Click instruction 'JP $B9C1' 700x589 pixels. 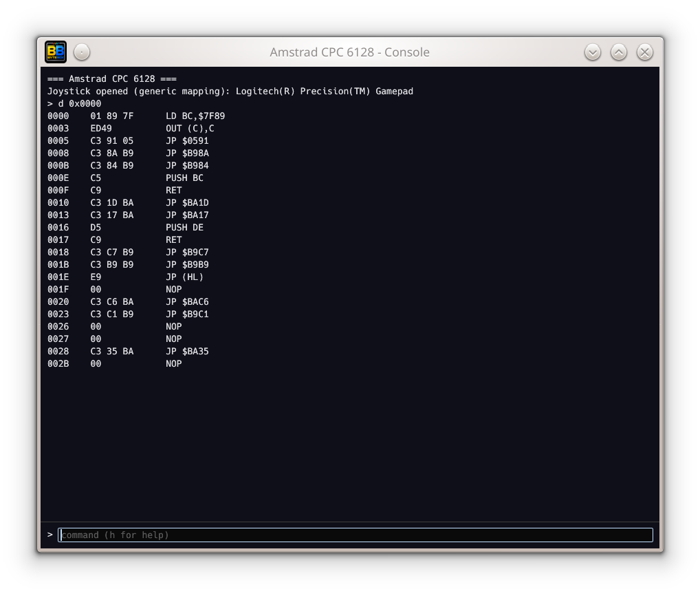click(x=188, y=314)
